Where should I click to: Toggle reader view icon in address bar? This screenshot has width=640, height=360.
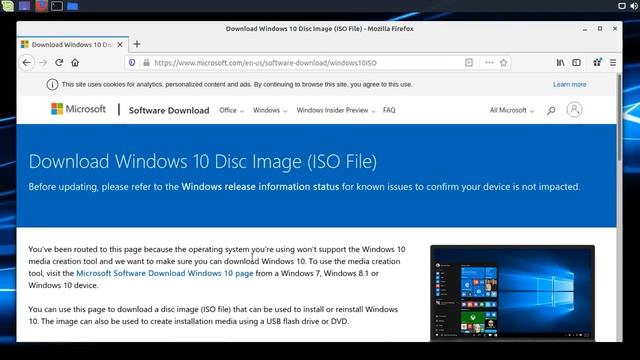[x=469, y=62]
